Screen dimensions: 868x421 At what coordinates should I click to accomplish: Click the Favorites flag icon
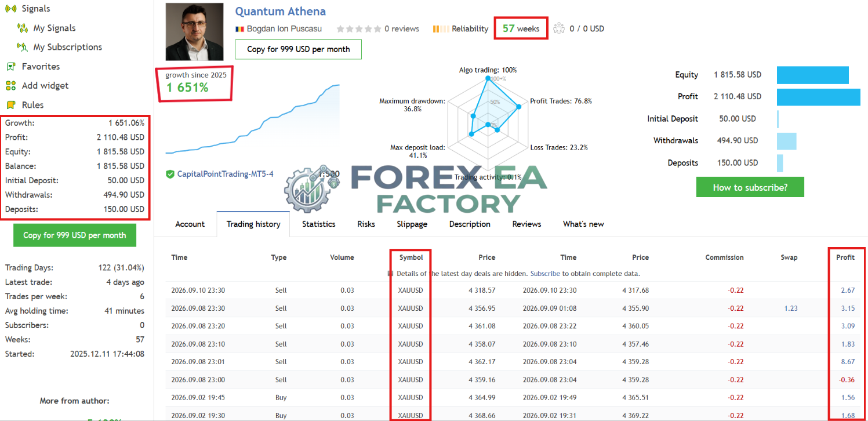(10, 66)
